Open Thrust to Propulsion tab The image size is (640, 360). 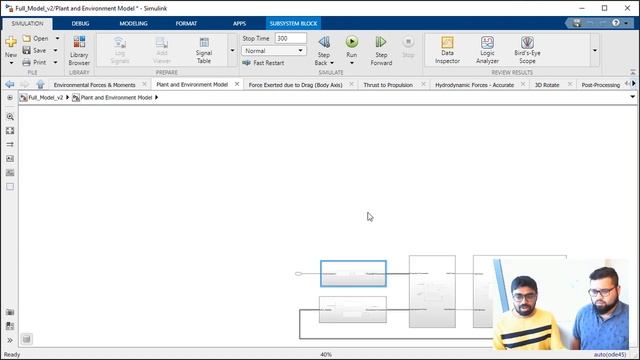[x=388, y=85]
